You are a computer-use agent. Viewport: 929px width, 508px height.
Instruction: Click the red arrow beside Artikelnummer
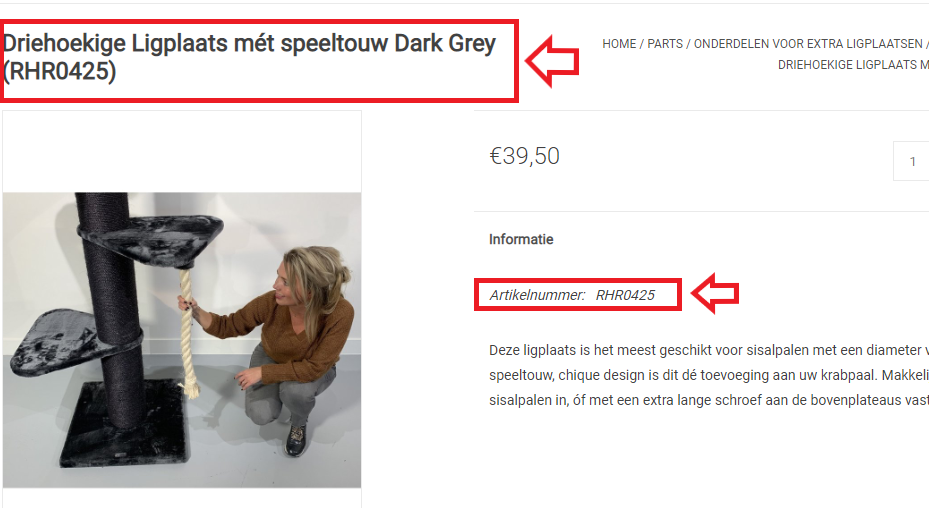[x=715, y=293]
